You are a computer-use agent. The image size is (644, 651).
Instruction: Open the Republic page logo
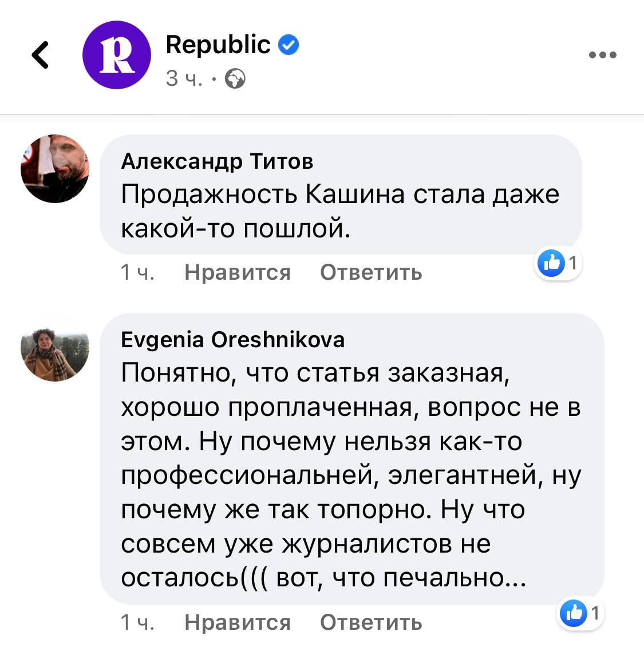click(117, 55)
